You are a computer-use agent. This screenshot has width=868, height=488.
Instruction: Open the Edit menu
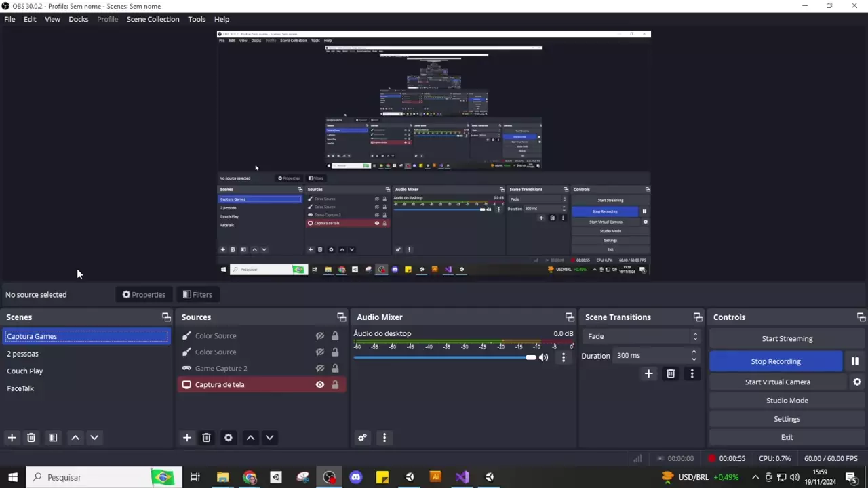pyautogui.click(x=30, y=19)
